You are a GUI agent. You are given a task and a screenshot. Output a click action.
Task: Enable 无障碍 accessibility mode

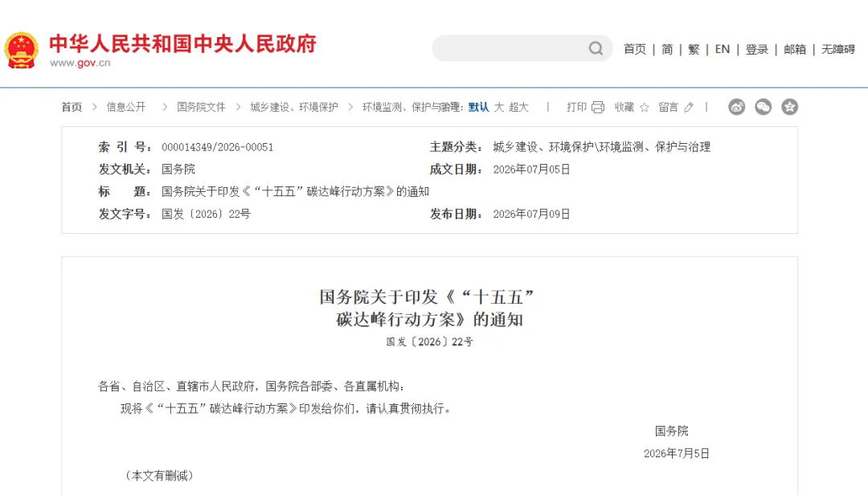838,49
